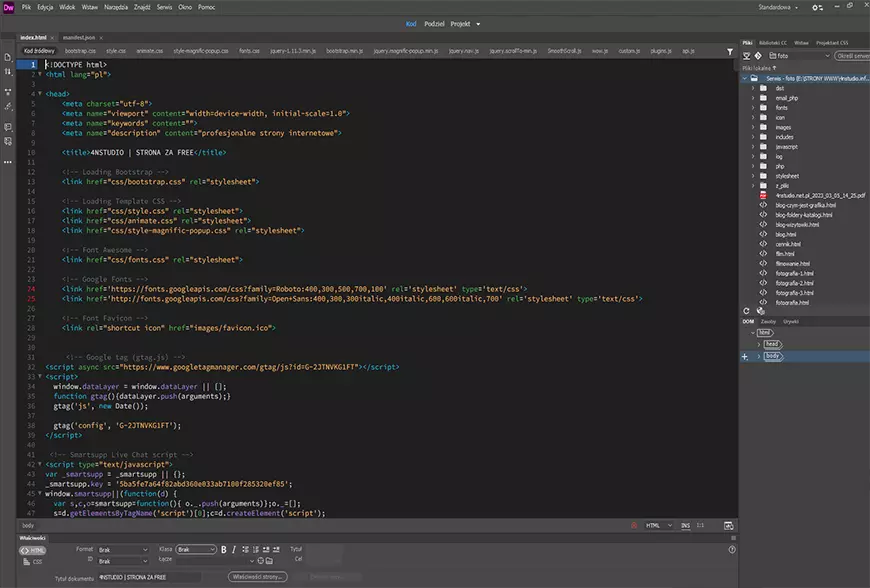
Task: Click the collapse code icon in left toolbar
Action: [x=8, y=92]
